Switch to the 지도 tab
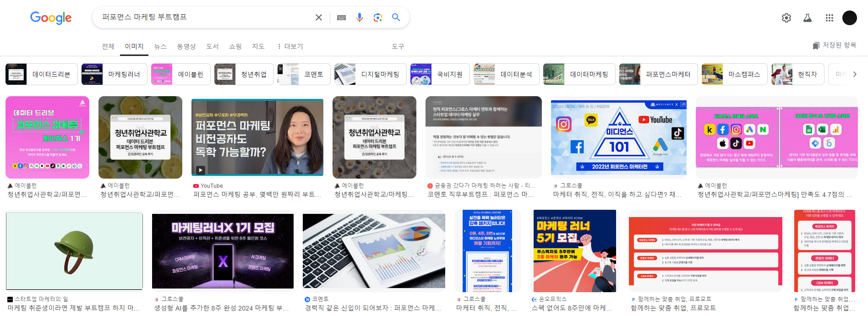 (258, 46)
